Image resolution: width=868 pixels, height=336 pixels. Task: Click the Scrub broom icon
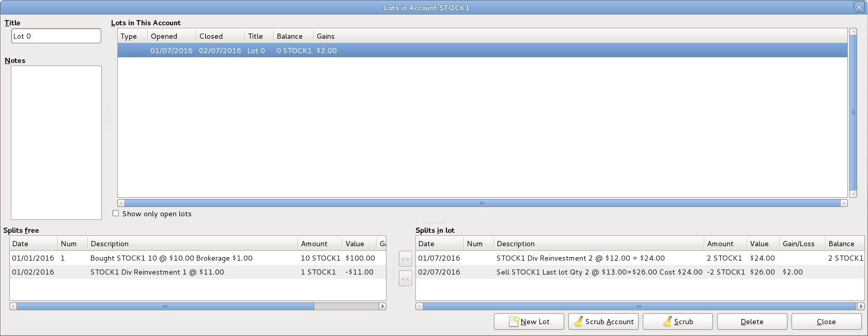(x=668, y=322)
